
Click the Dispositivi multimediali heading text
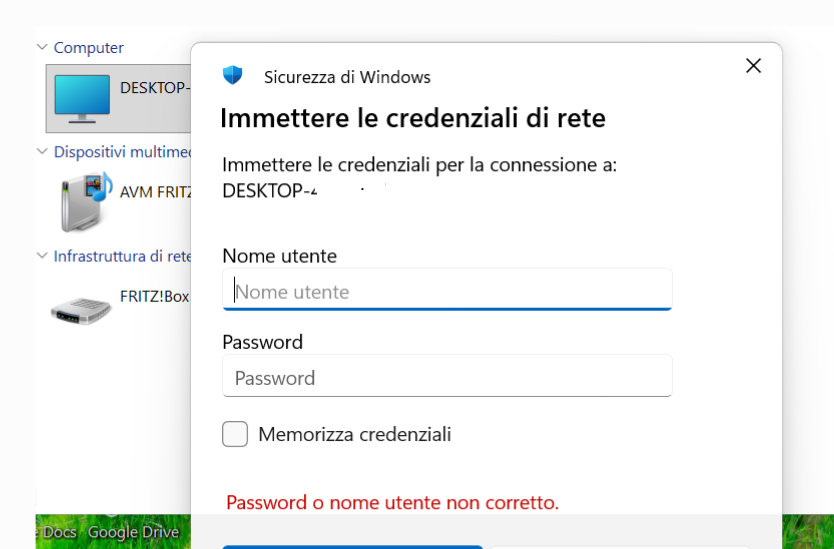tap(122, 152)
